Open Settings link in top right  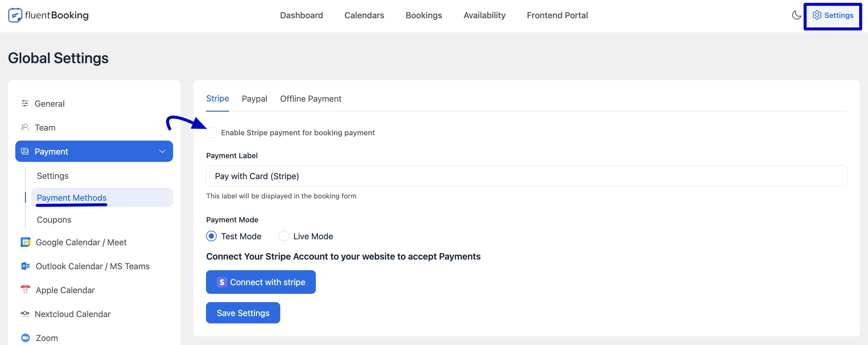click(833, 15)
